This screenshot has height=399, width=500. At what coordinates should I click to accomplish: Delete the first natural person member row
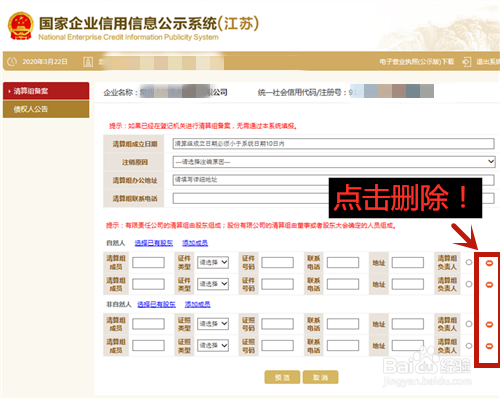click(489, 263)
